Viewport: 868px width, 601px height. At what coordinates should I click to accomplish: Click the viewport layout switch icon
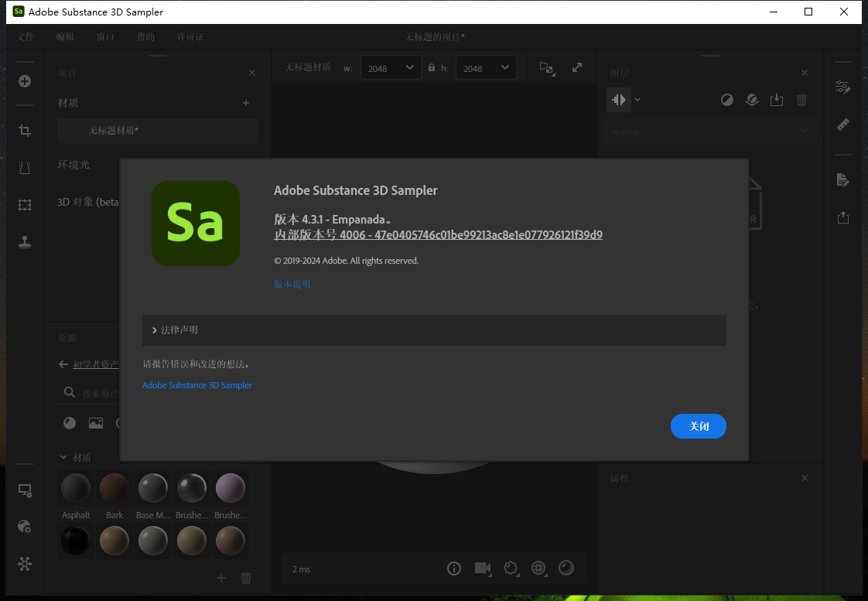[x=547, y=68]
